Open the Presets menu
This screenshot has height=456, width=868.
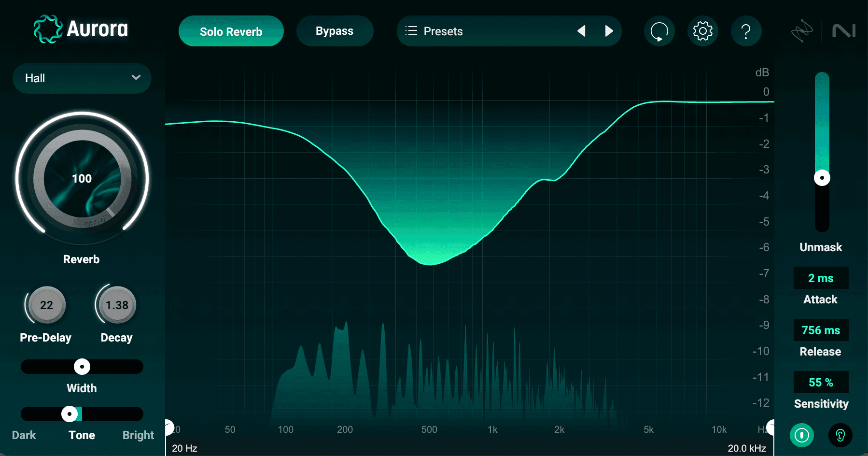tap(509, 31)
